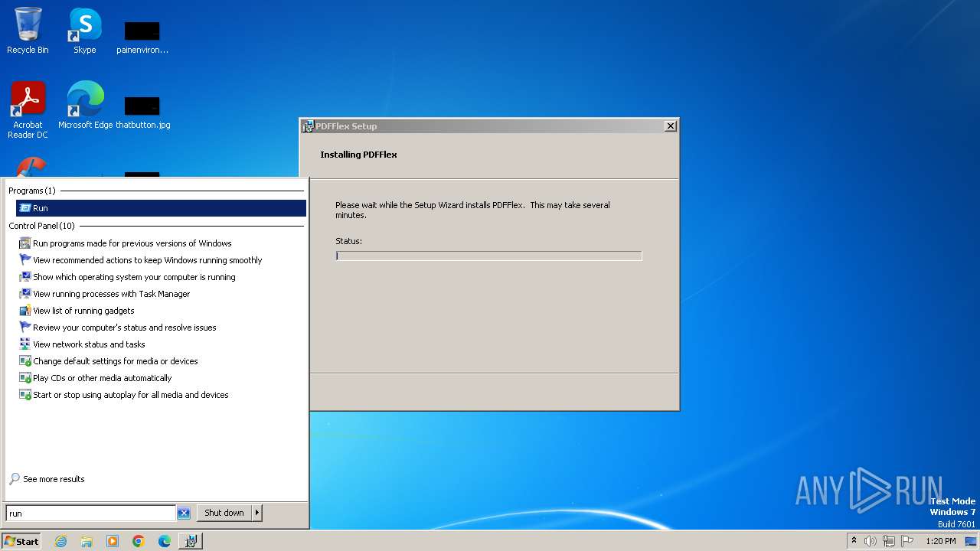Open the Microsoft Edge desktop shortcut
This screenshot has width=980, height=551.
tap(85, 106)
